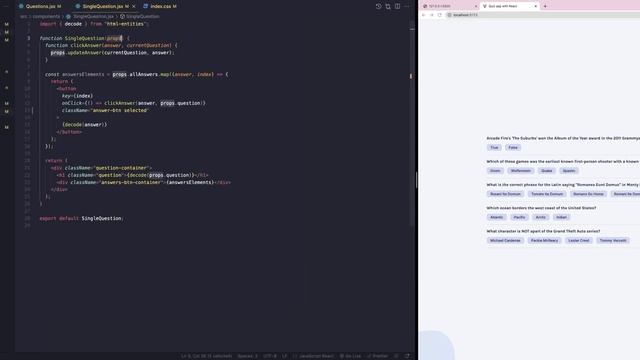This screenshot has height=360, width=640.
Task: Open notifications bell in status bar
Action: (407, 356)
